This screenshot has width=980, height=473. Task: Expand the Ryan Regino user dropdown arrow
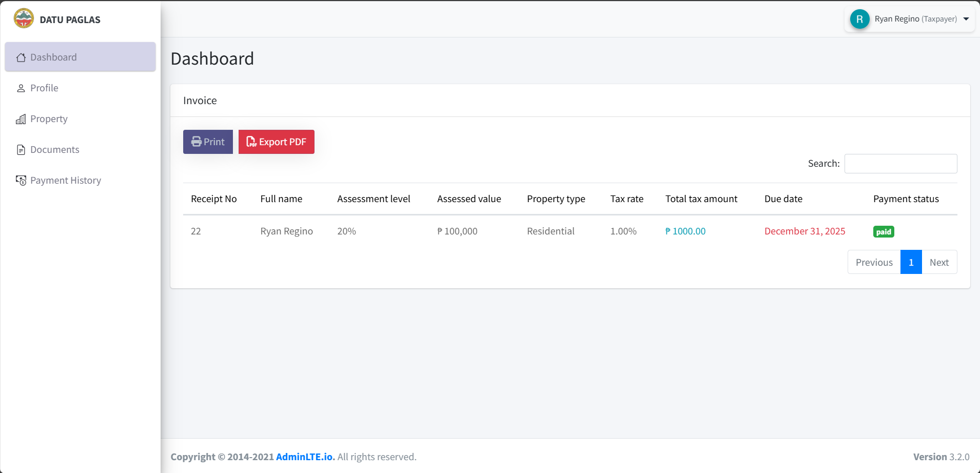[x=966, y=19]
